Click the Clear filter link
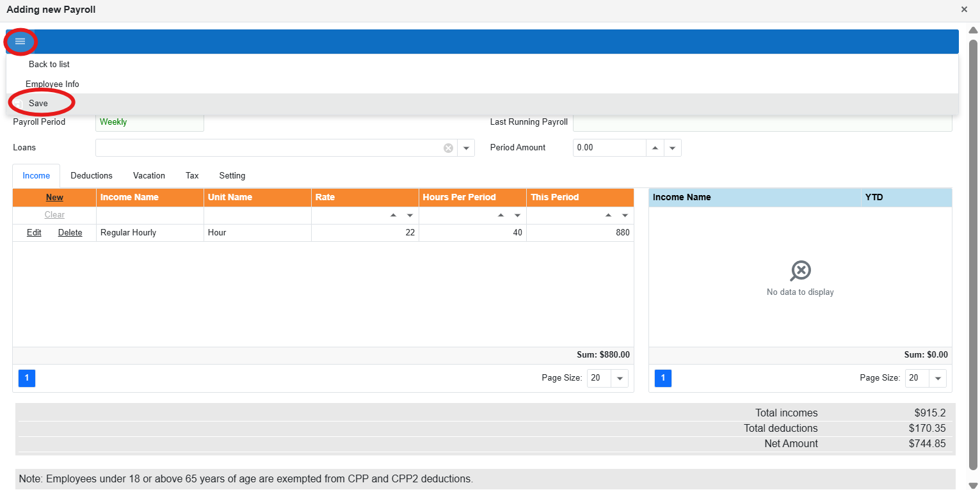The image size is (980, 490). point(54,215)
